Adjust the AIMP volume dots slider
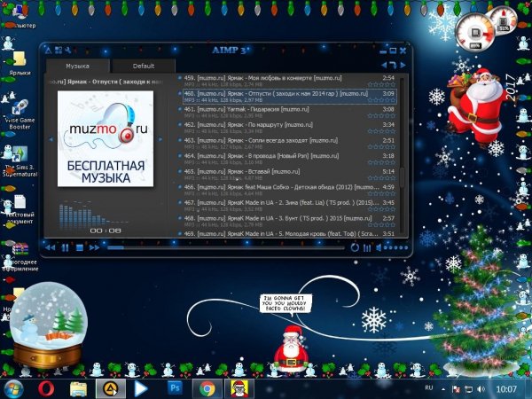 point(395,247)
